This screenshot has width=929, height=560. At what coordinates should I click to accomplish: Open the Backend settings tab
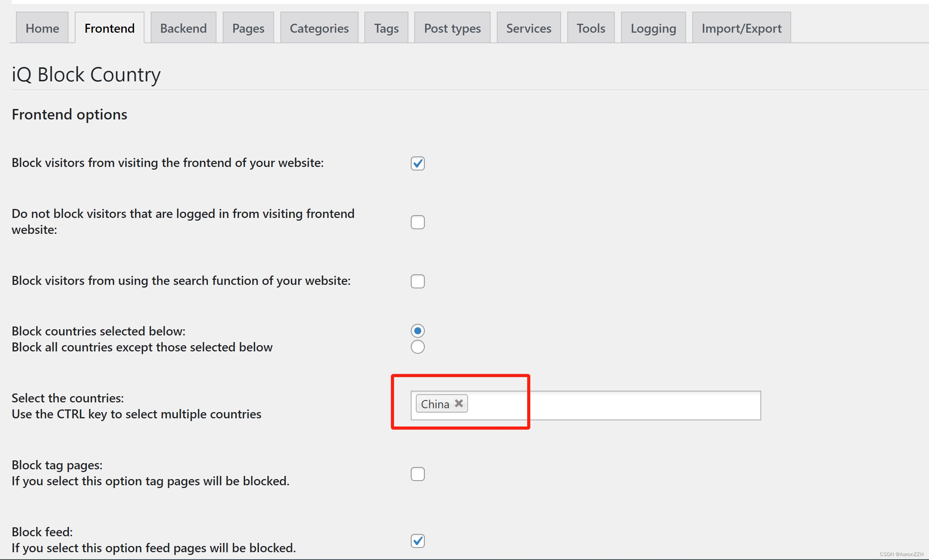[183, 28]
